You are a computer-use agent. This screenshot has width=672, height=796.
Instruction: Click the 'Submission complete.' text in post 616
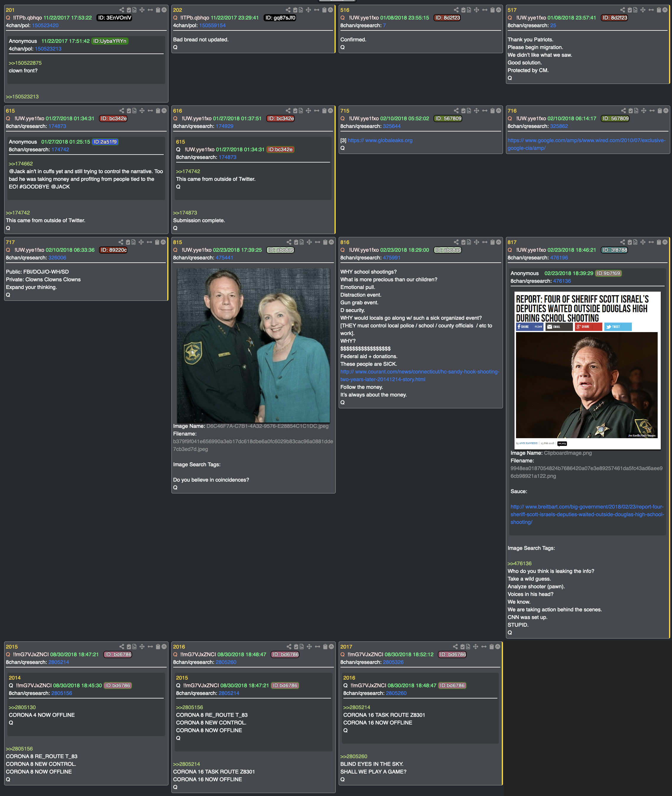199,220
